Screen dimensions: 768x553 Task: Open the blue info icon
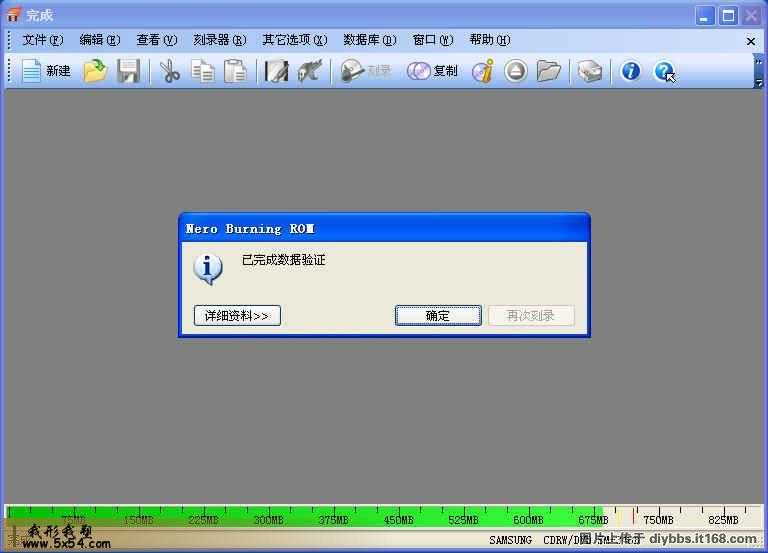[x=630, y=72]
